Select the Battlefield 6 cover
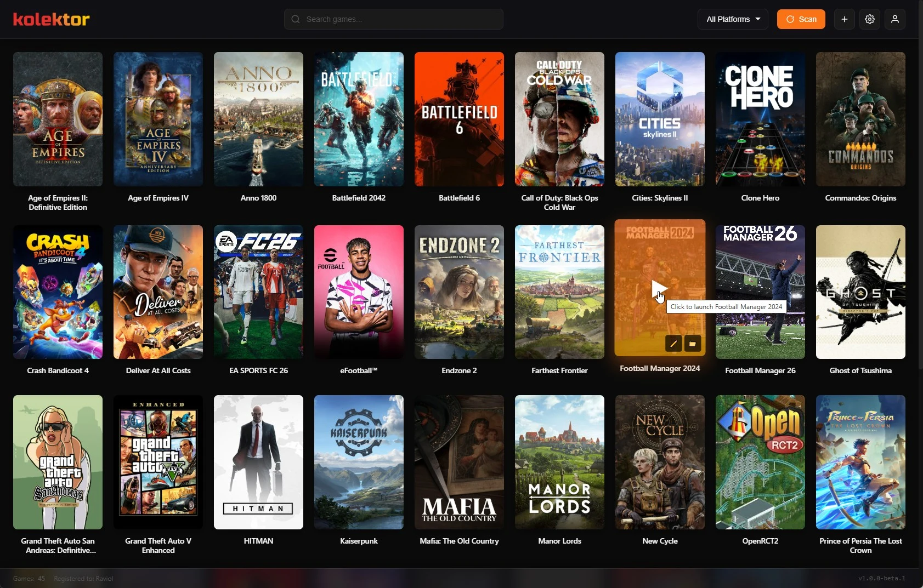The width and height of the screenshot is (923, 588). (x=459, y=119)
